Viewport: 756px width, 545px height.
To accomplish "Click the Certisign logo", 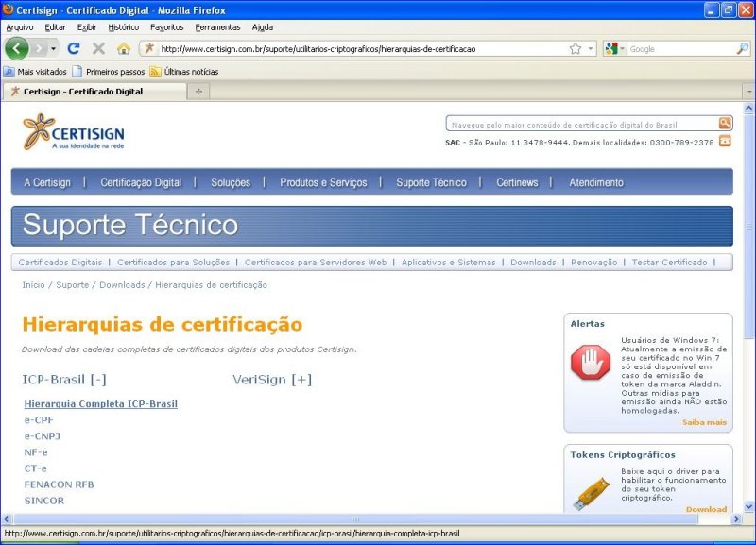I will [x=74, y=131].
